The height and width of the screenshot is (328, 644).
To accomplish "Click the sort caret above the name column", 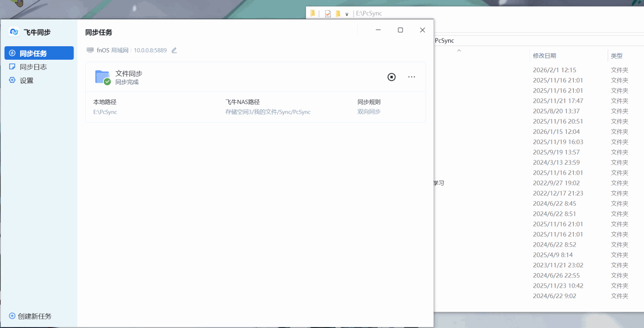I will coord(459,50).
